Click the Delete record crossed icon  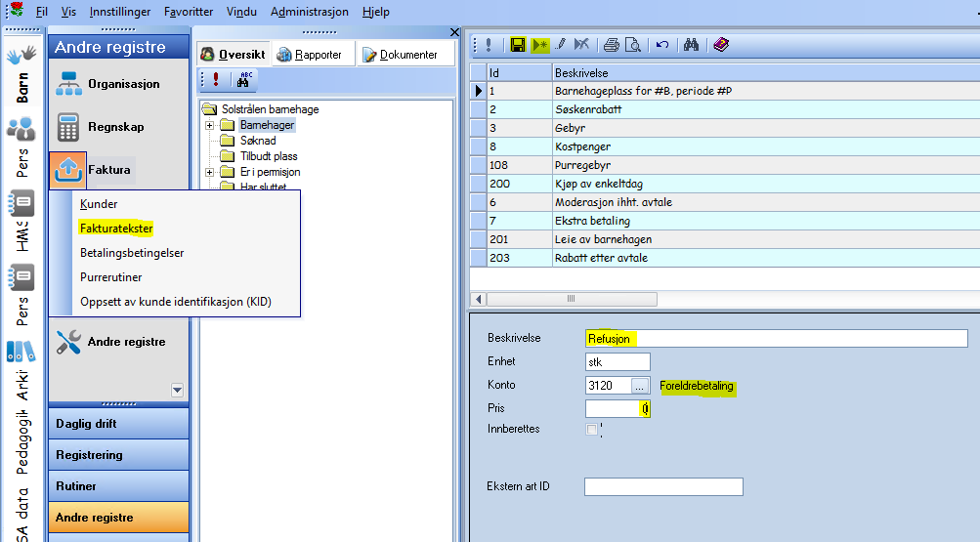tap(581, 44)
